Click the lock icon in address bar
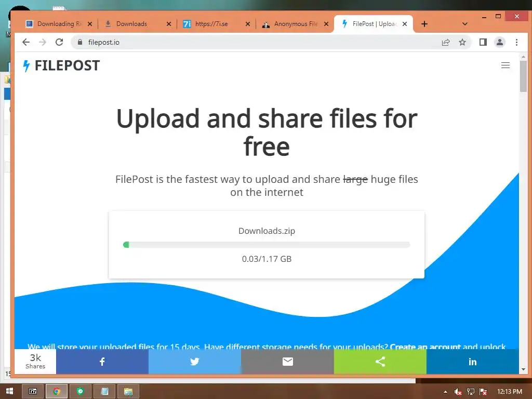 pos(79,42)
